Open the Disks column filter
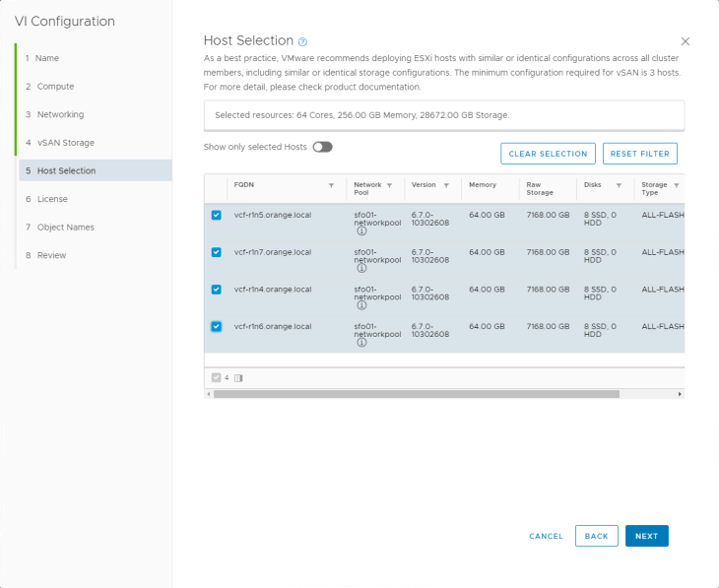Screen dimensions: 719x588 tap(619, 185)
